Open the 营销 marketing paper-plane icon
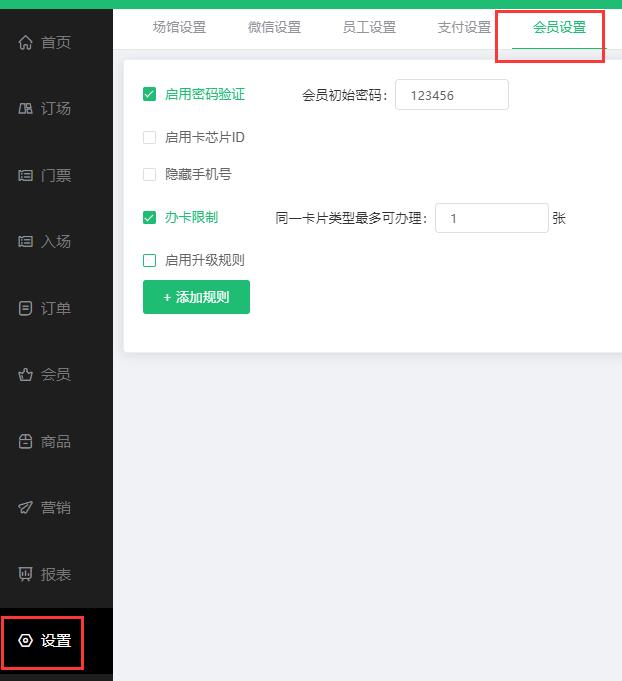The image size is (622, 681). [25, 507]
